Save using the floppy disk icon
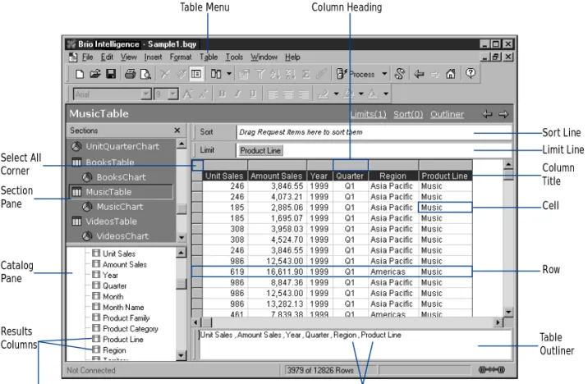The image size is (588, 384). click(111, 74)
